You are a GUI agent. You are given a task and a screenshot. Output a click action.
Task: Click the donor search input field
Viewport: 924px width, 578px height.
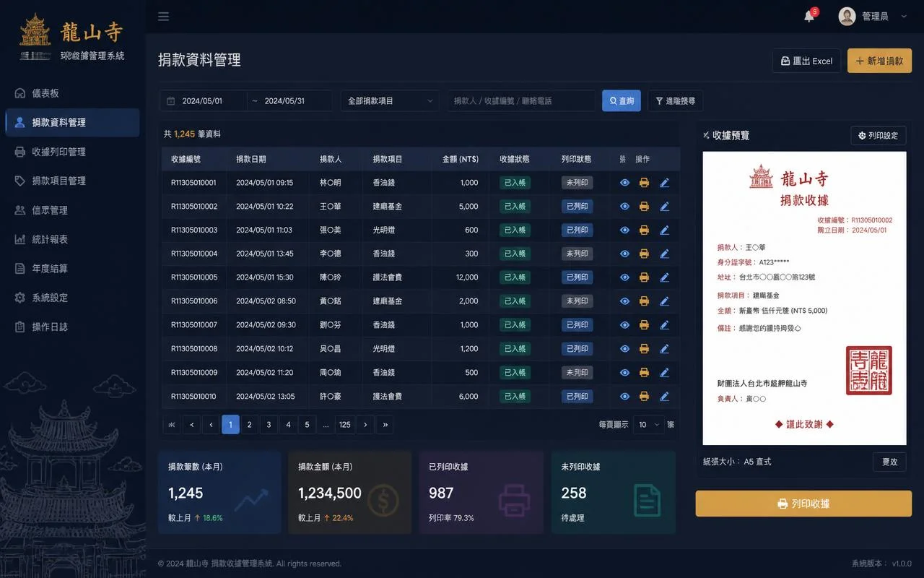pyautogui.click(x=521, y=101)
